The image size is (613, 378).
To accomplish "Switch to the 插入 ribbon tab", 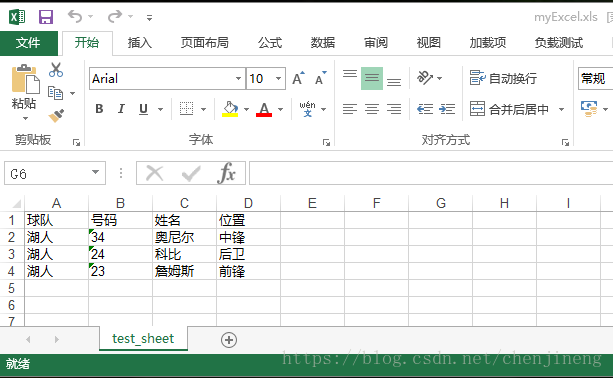I will point(140,43).
